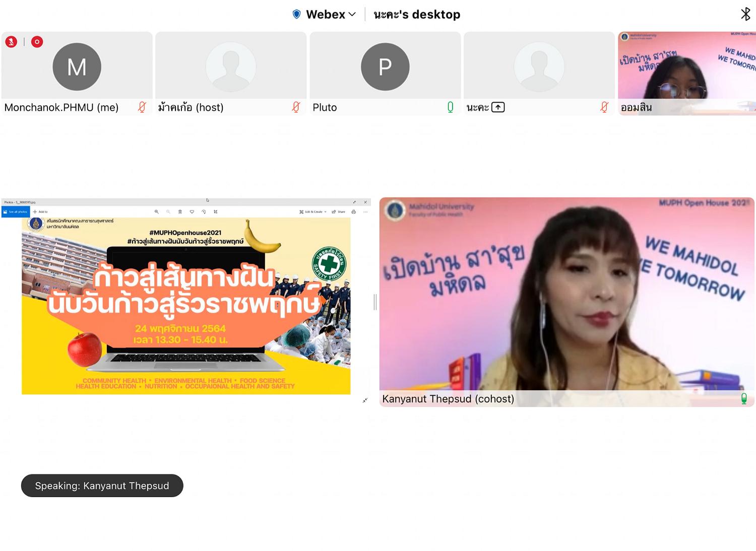This screenshot has height=551, width=756.
Task: Click Add to in the Photos toolbar
Action: (x=40, y=212)
